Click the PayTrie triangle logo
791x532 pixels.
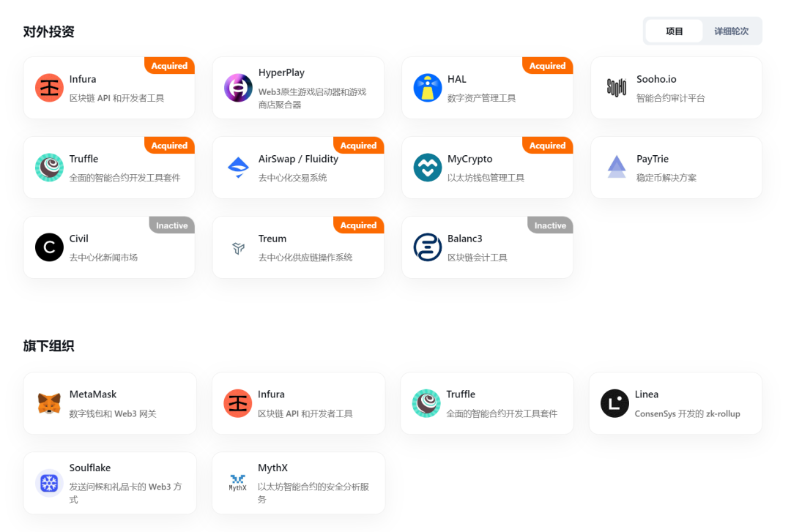[x=617, y=167]
